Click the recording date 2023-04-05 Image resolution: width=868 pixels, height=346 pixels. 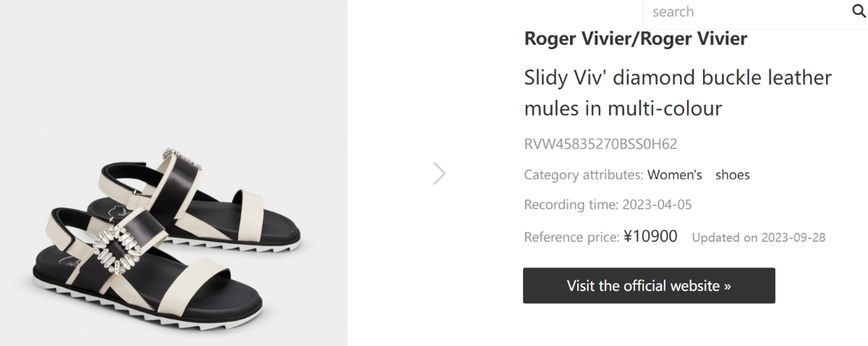point(657,204)
